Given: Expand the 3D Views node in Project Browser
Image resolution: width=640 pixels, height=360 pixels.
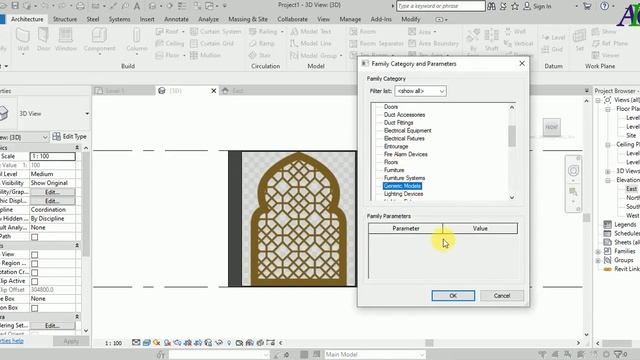Looking at the screenshot, I should click(x=608, y=171).
